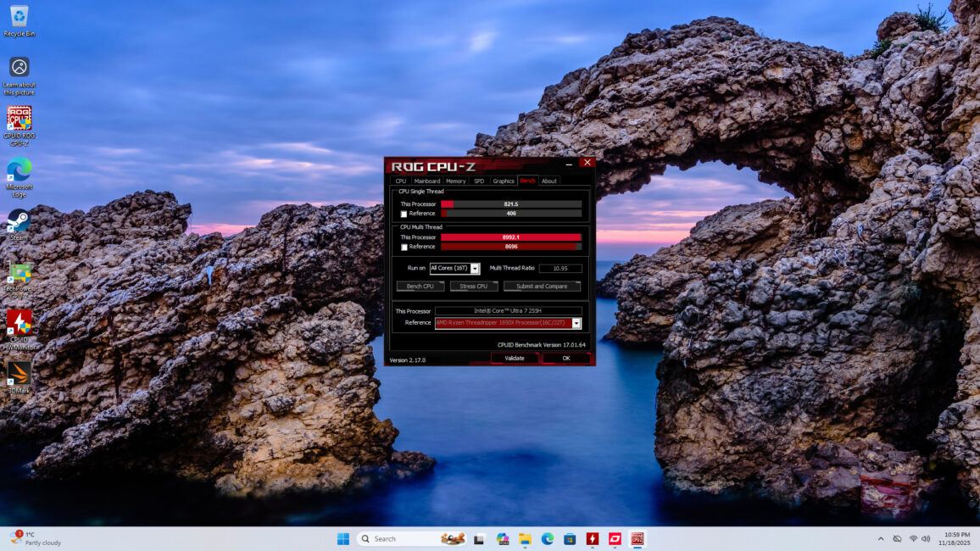This screenshot has width=980, height=551.
Task: Open the 'Run on' All Cores dropdown
Action: 454,268
